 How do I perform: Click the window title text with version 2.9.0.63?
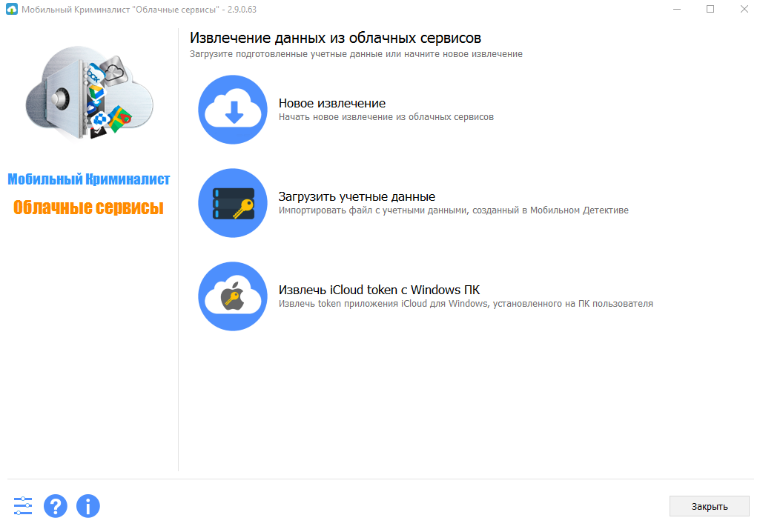(139, 9)
